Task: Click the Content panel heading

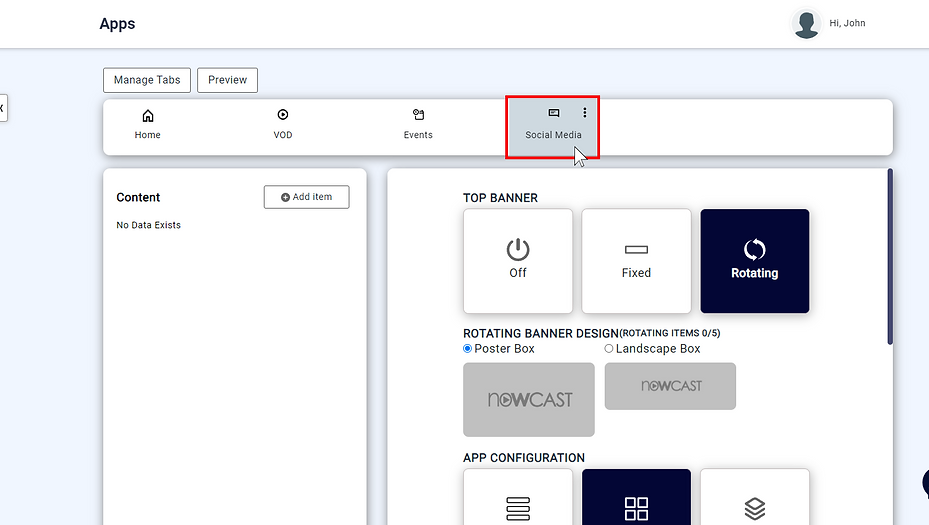Action: pos(138,197)
